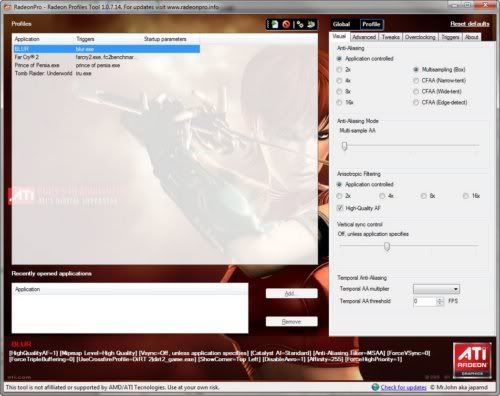
Task: Toggle the High-Quality AF checkbox
Action: 340,208
